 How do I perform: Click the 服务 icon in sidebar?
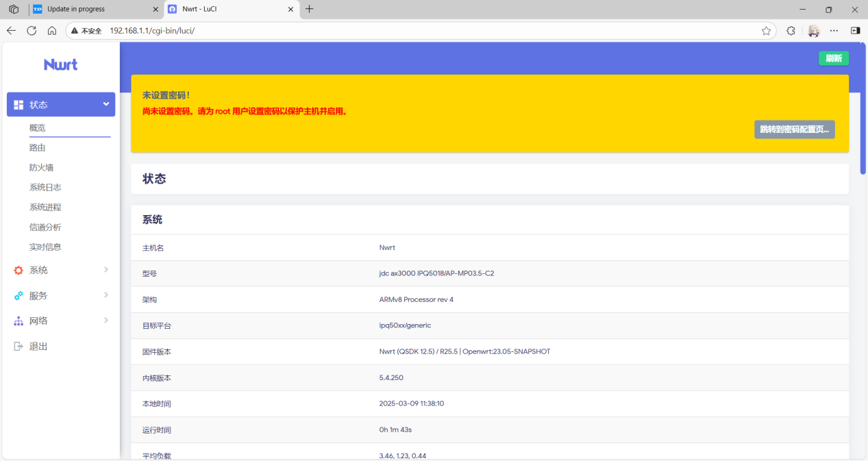pos(18,296)
